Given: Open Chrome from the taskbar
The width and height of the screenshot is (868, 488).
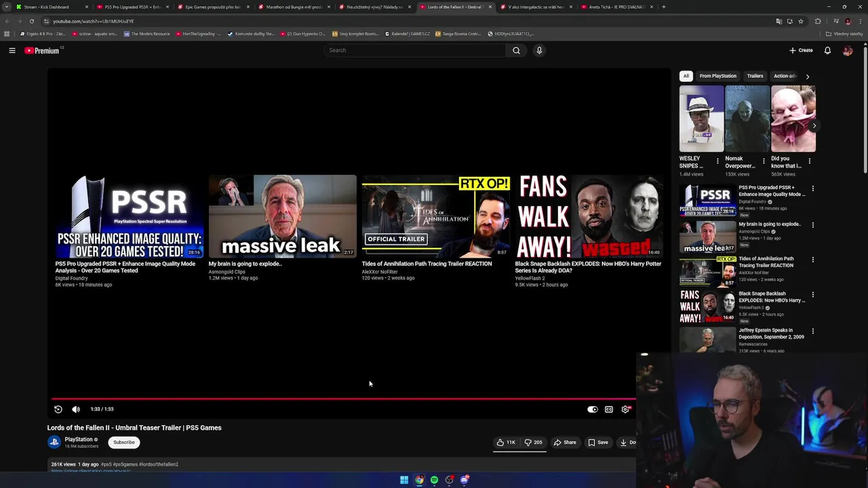Looking at the screenshot, I should 419,480.
